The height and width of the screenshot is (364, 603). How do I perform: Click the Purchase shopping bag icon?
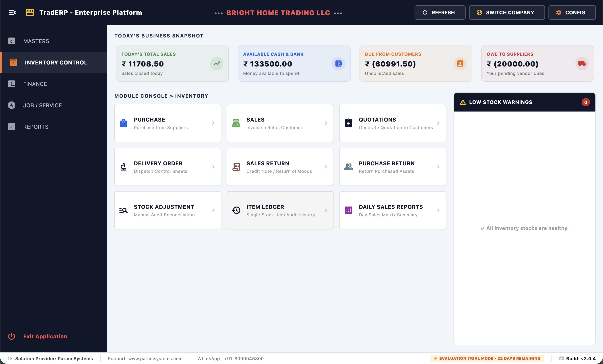pos(124,123)
